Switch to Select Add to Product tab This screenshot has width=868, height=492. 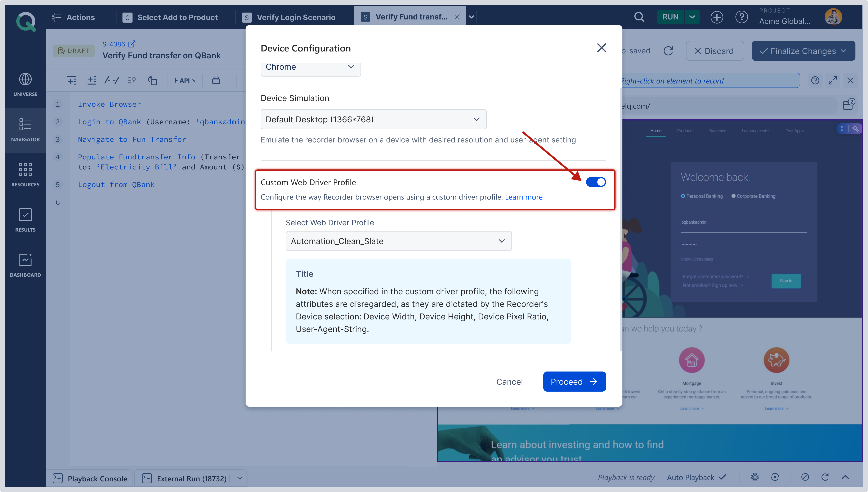(x=170, y=17)
